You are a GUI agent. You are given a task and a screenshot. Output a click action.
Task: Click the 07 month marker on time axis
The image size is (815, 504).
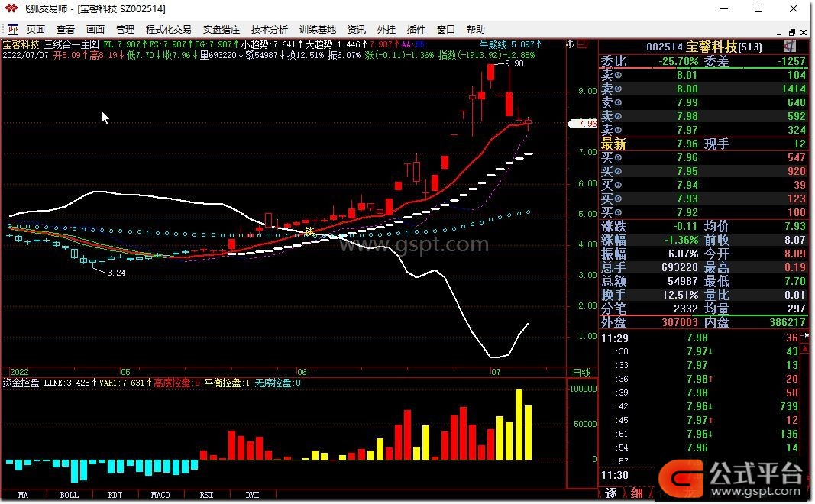(x=496, y=372)
